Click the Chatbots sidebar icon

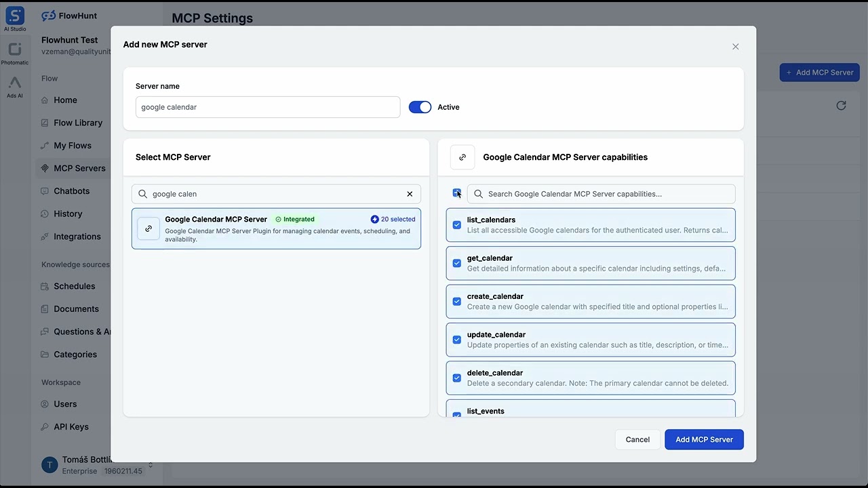[45, 191]
